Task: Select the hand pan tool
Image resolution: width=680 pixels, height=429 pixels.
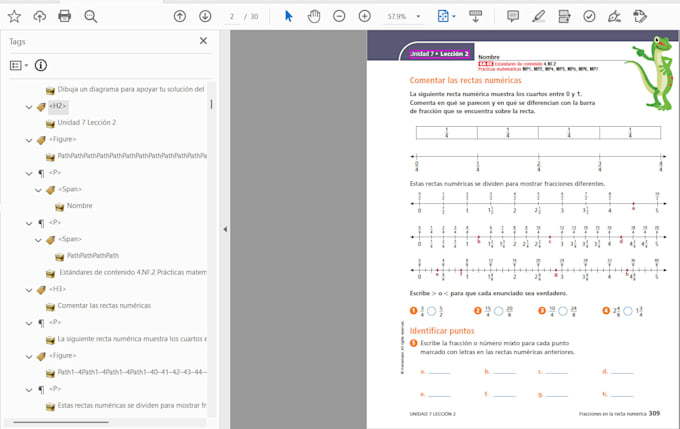Action: tap(314, 16)
